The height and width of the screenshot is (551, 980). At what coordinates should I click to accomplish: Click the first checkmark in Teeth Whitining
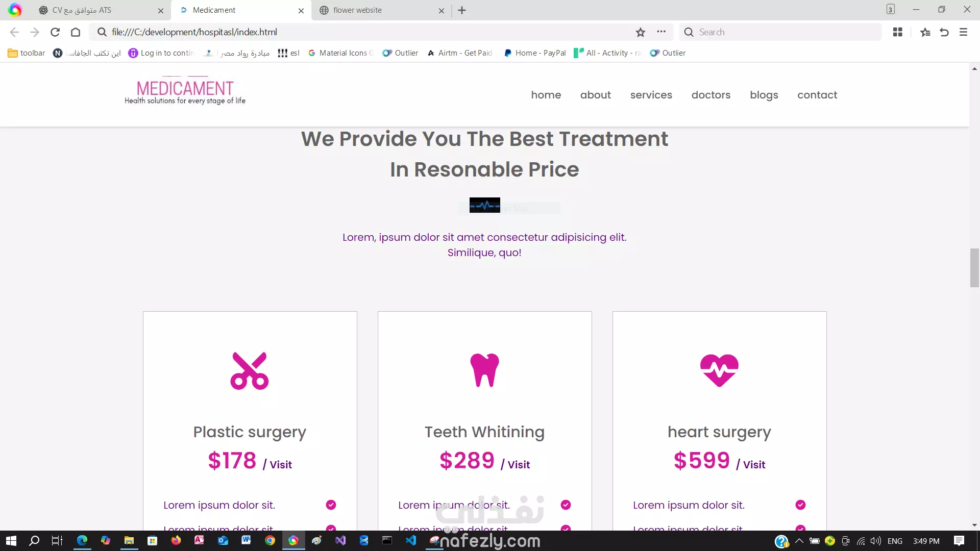[566, 505]
